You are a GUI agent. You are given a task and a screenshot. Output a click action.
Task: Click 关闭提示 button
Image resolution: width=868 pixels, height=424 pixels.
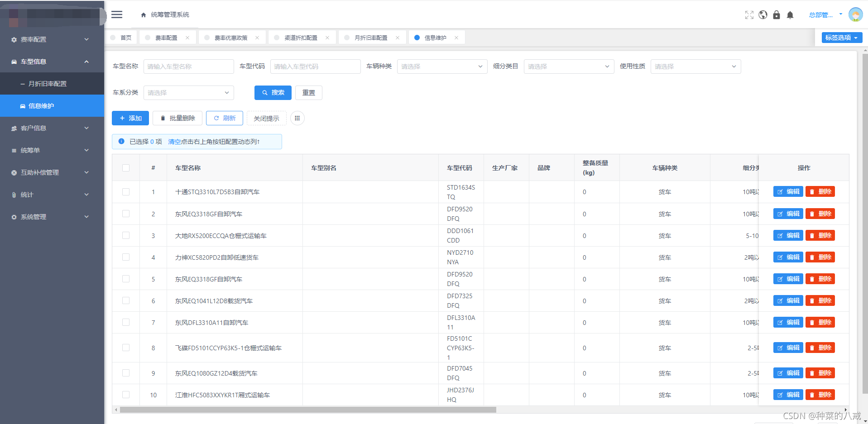pyautogui.click(x=266, y=118)
